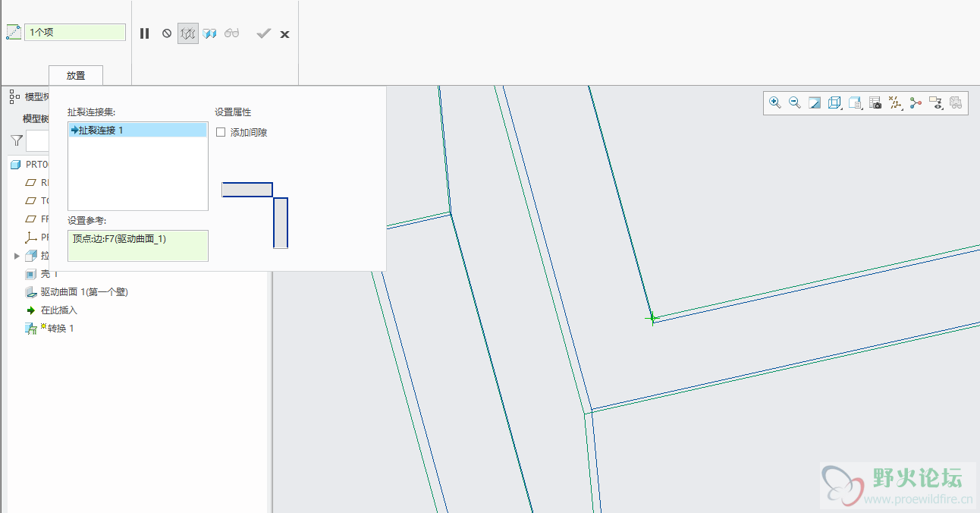Screen dimensions: 980x513
Task: Select the PRT0 root part node
Action: [30, 165]
